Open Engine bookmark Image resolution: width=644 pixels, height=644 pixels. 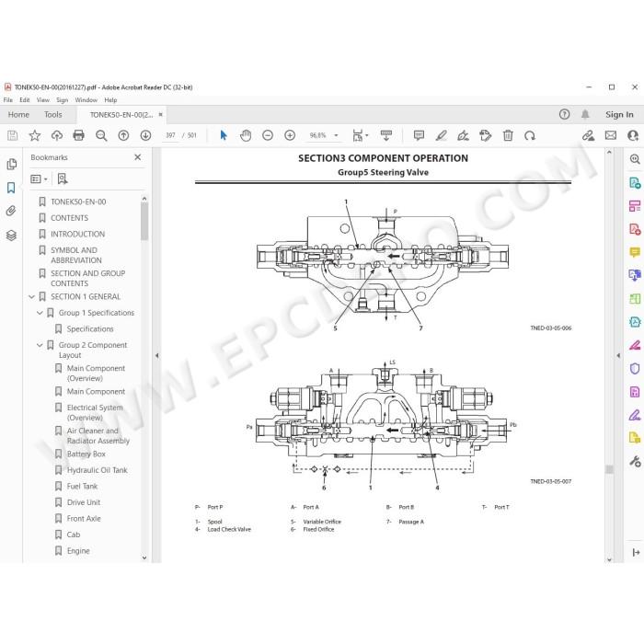pyautogui.click(x=78, y=551)
